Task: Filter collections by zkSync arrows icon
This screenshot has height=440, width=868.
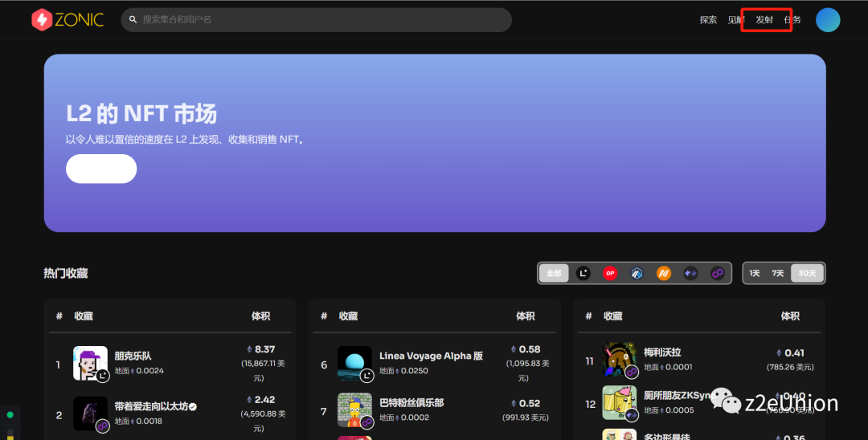Action: tap(690, 273)
